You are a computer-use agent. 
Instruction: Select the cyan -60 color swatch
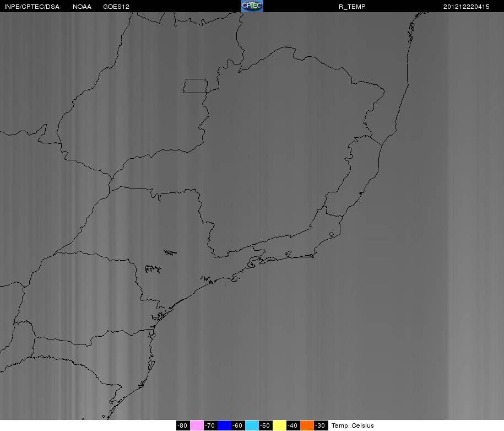tap(252, 425)
